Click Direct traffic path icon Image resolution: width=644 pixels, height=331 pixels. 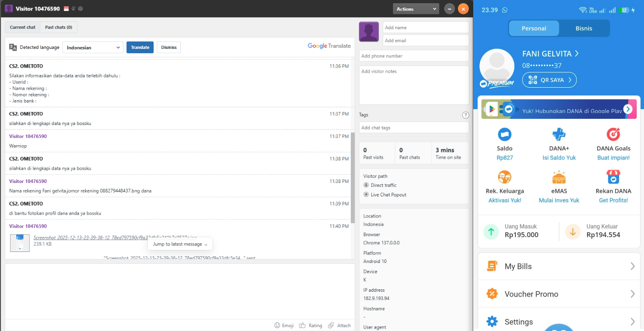click(x=366, y=185)
